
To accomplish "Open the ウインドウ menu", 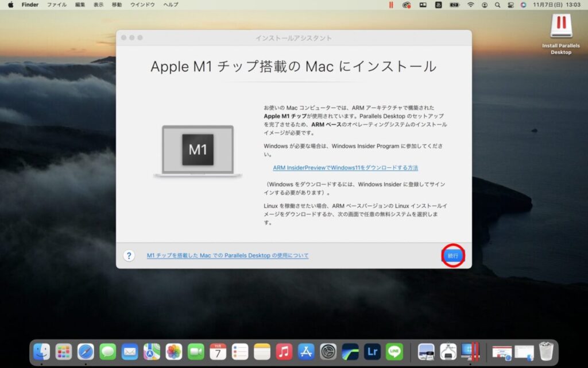I will [x=142, y=5].
